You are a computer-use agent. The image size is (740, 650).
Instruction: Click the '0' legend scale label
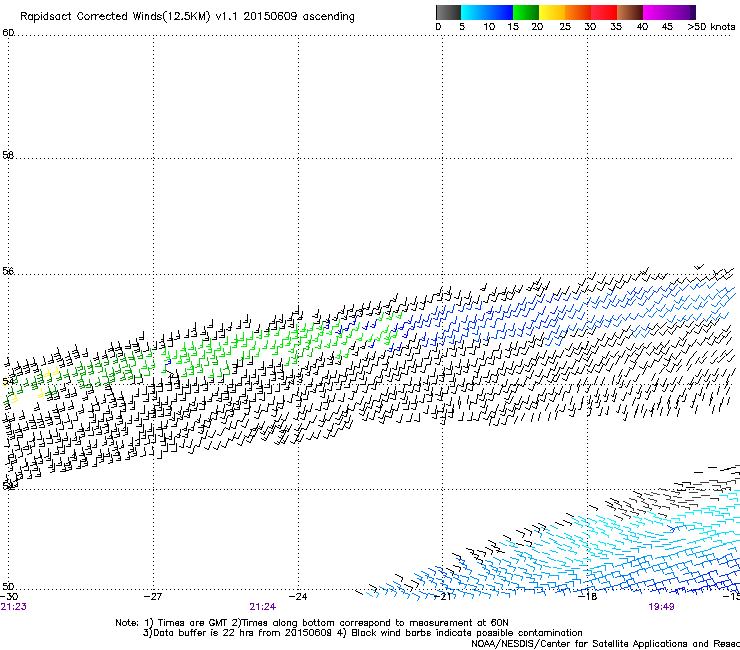click(438, 27)
